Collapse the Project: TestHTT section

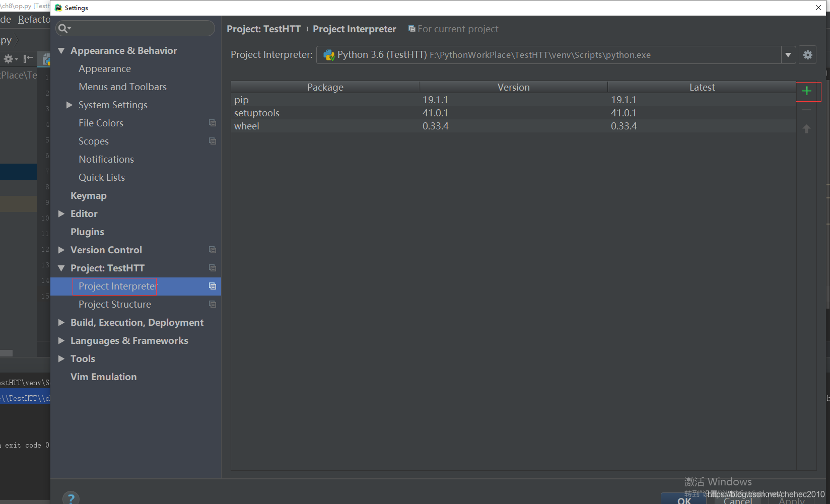tap(61, 268)
